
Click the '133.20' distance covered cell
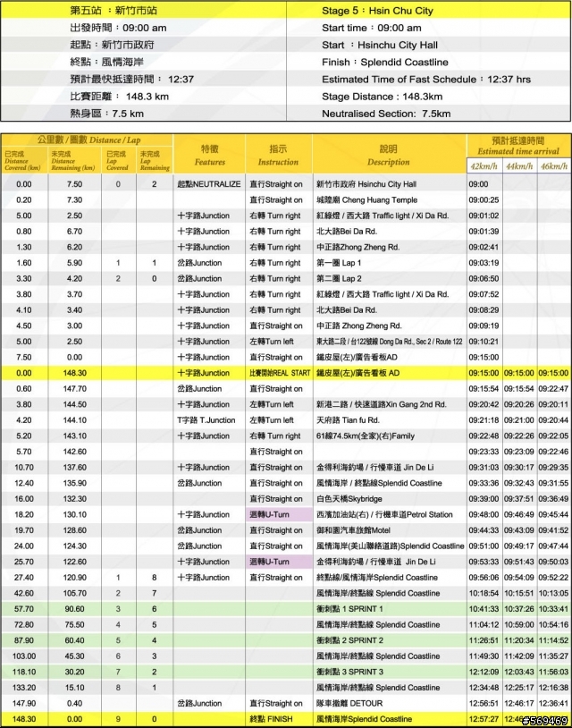[x=23, y=688]
